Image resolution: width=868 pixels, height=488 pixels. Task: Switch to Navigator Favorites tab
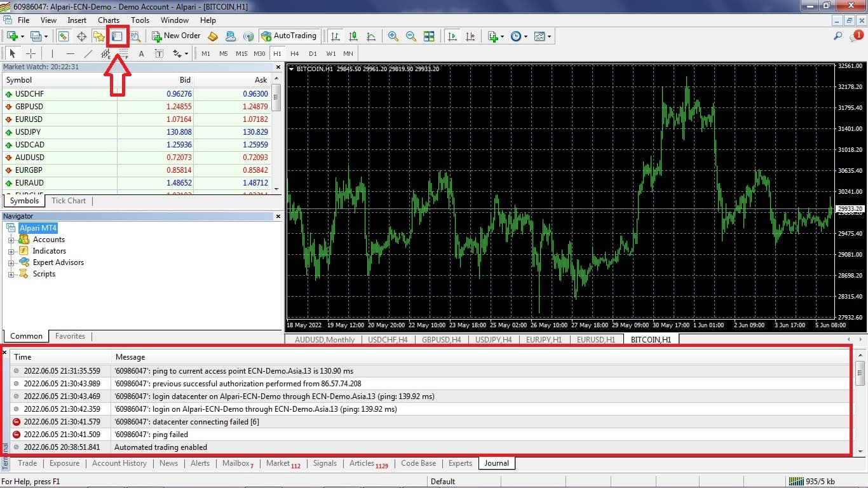click(70, 336)
